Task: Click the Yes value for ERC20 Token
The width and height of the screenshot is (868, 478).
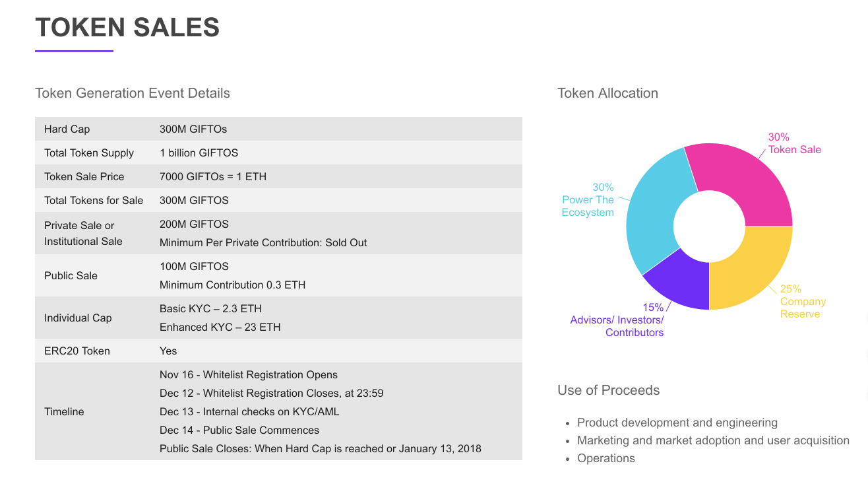Action: [x=168, y=351]
